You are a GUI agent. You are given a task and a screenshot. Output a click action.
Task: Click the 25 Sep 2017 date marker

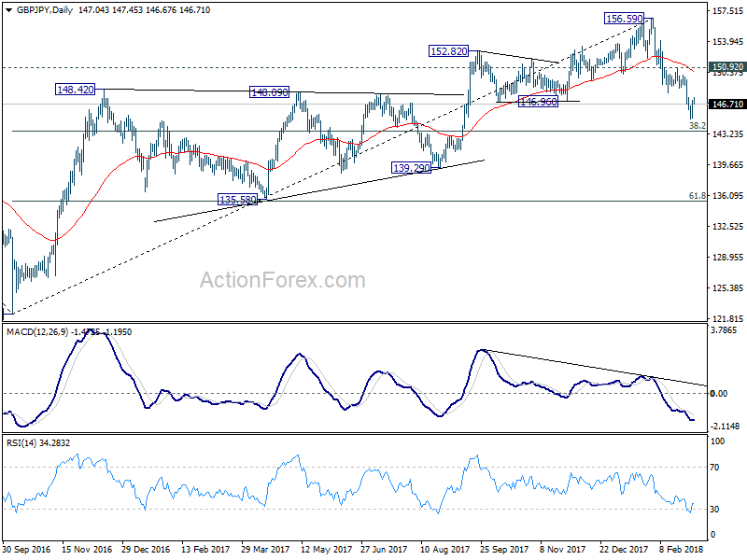pos(505,549)
